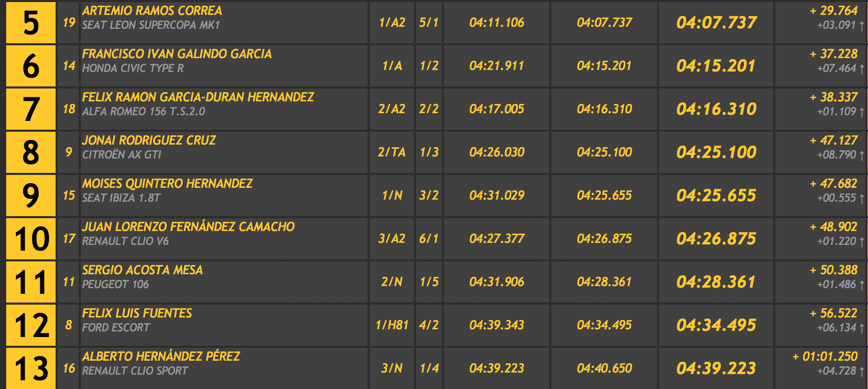Image resolution: width=868 pixels, height=389 pixels.
Task: Click the up arrow next to +01.109
Action: point(862,112)
